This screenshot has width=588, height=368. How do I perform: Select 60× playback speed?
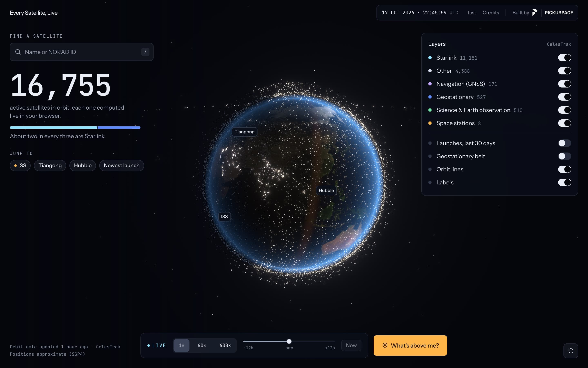pos(202,345)
